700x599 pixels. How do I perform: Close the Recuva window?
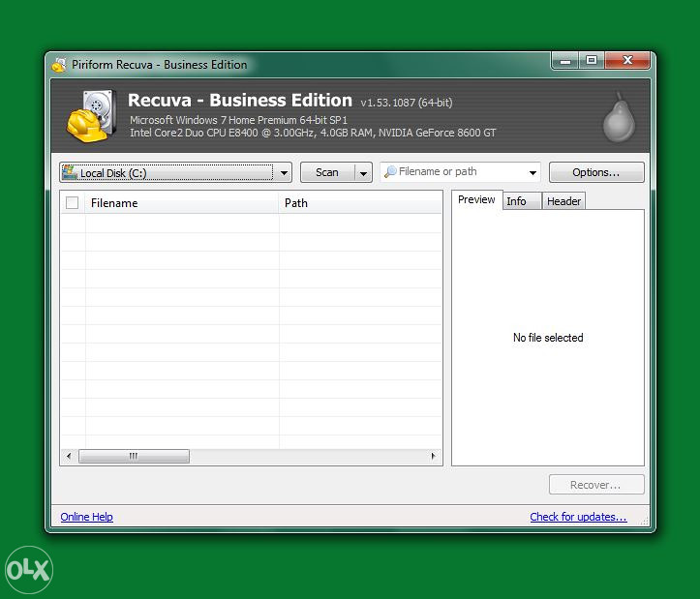pos(627,61)
